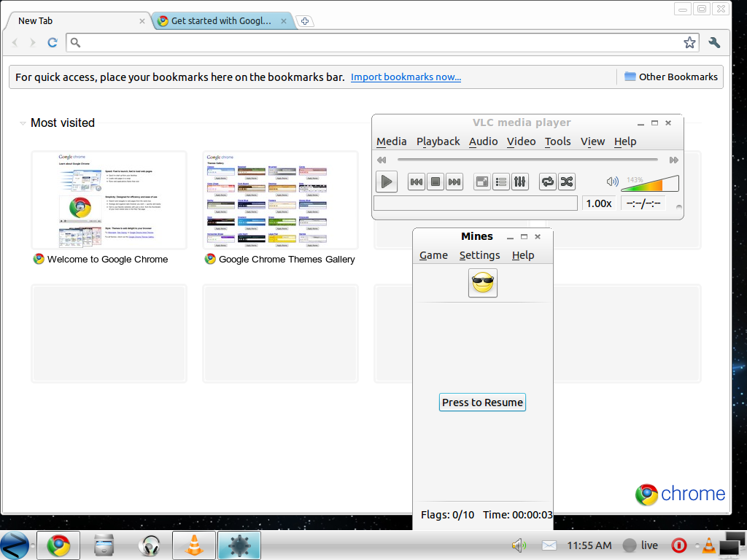Image resolution: width=747 pixels, height=560 pixels.
Task: Click the live user indicator
Action: 640,545
